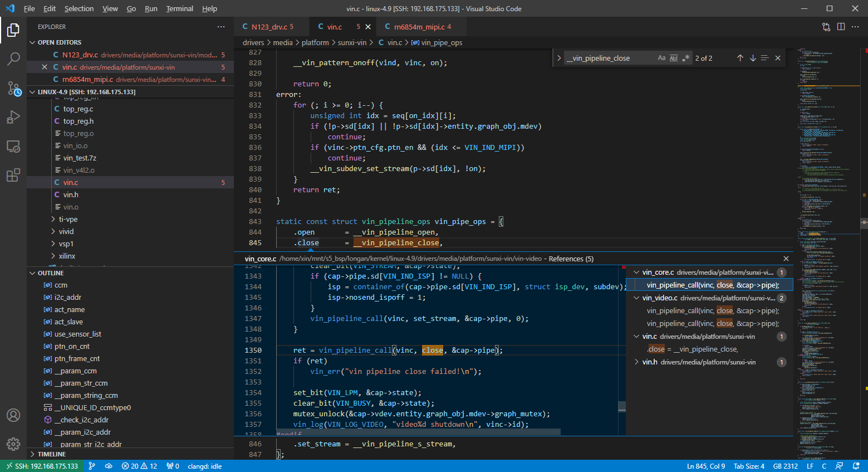This screenshot has height=472, width=868.
Task: Change Tab Size: 4 setting
Action: click(749, 466)
